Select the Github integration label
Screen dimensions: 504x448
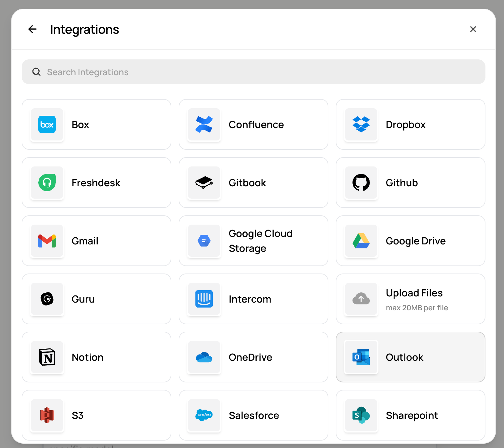[x=402, y=183]
